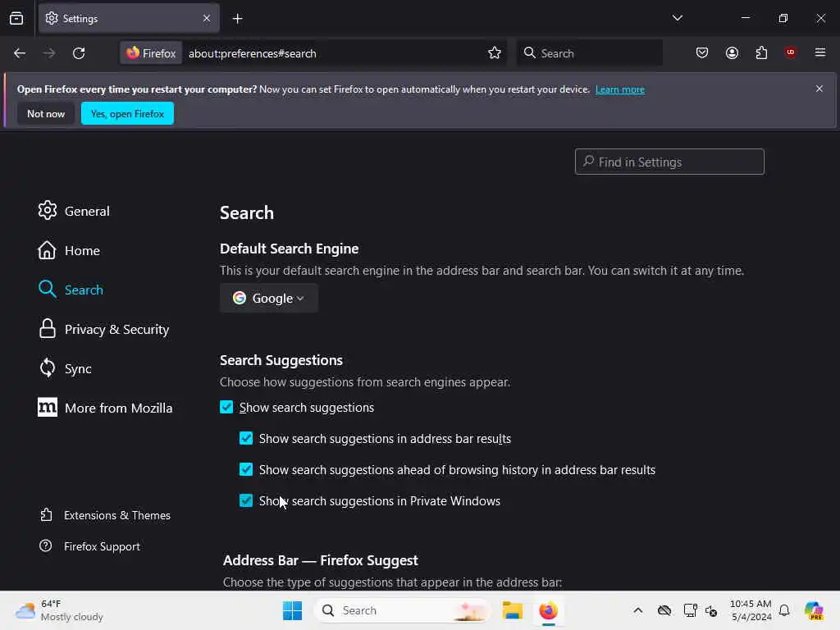
Task: Open More from Mozilla category
Action: (x=105, y=408)
